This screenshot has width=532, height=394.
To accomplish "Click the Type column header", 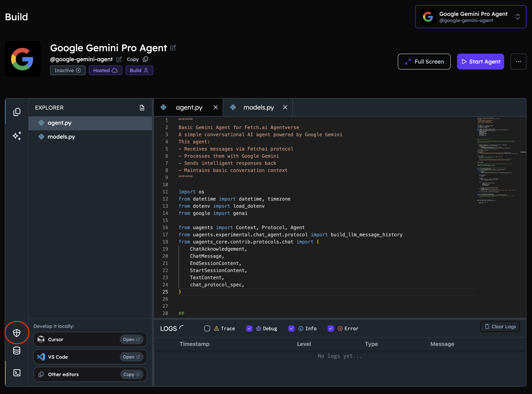I will [x=371, y=344].
